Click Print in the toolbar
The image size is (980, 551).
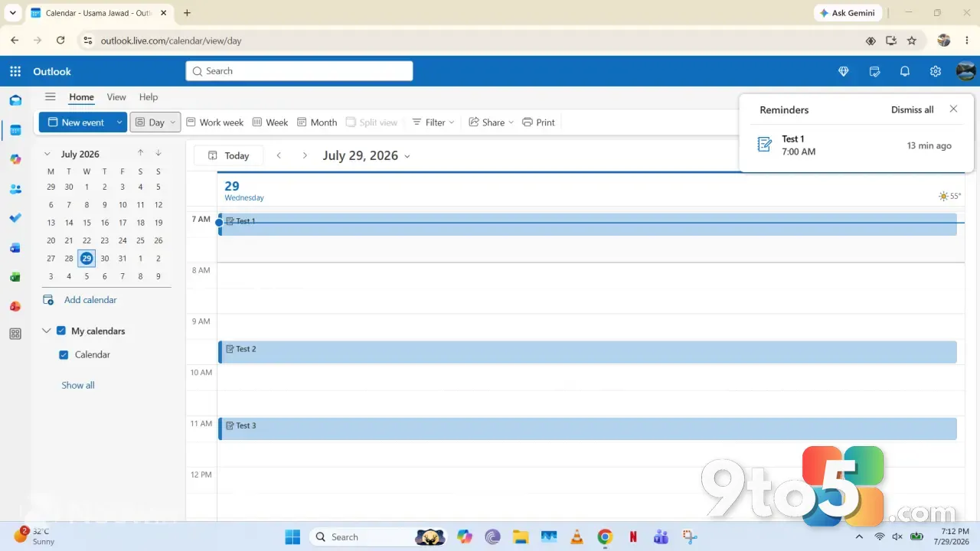click(538, 122)
